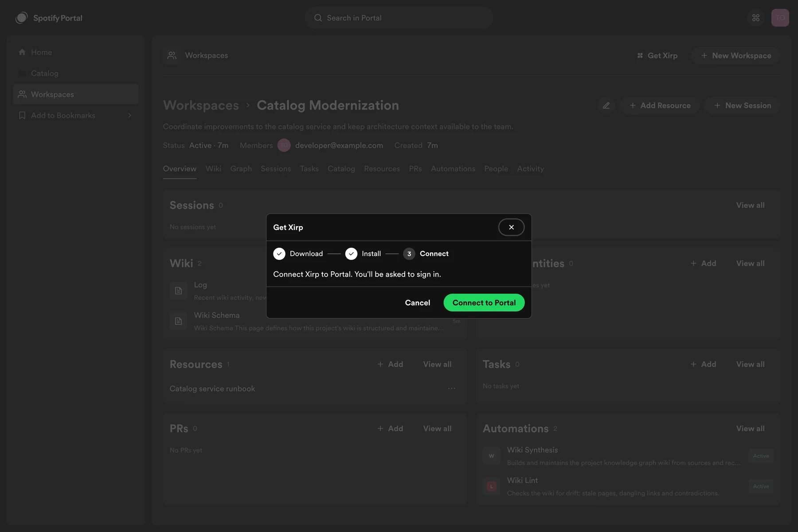798x532 pixels.
Task: Click the Spotify Portal logo icon
Action: click(x=21, y=18)
